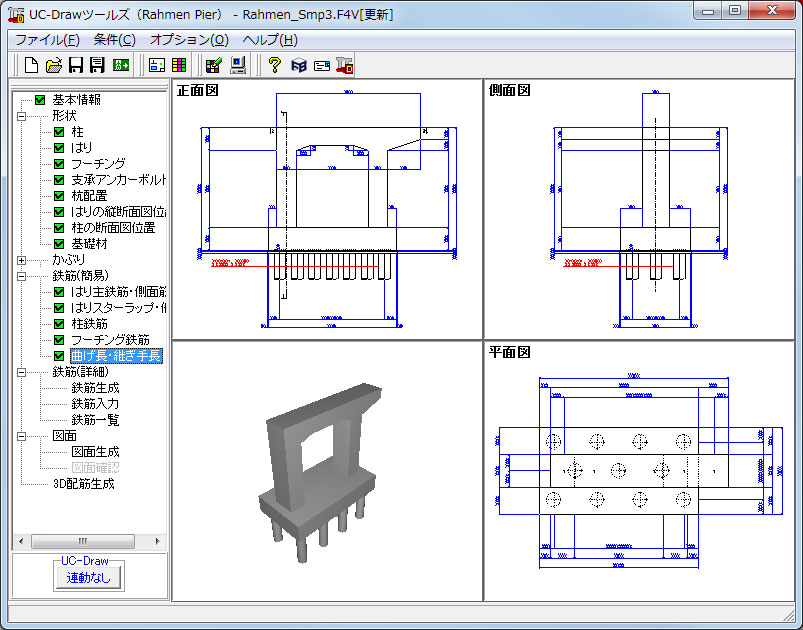Collapse the 鉄筋(詳細) tree node

click(22, 372)
